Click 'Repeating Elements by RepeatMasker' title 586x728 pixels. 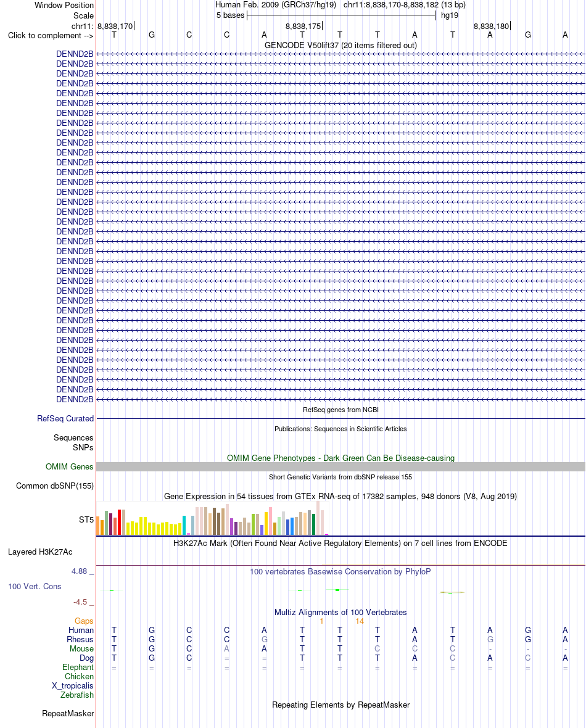point(340,705)
